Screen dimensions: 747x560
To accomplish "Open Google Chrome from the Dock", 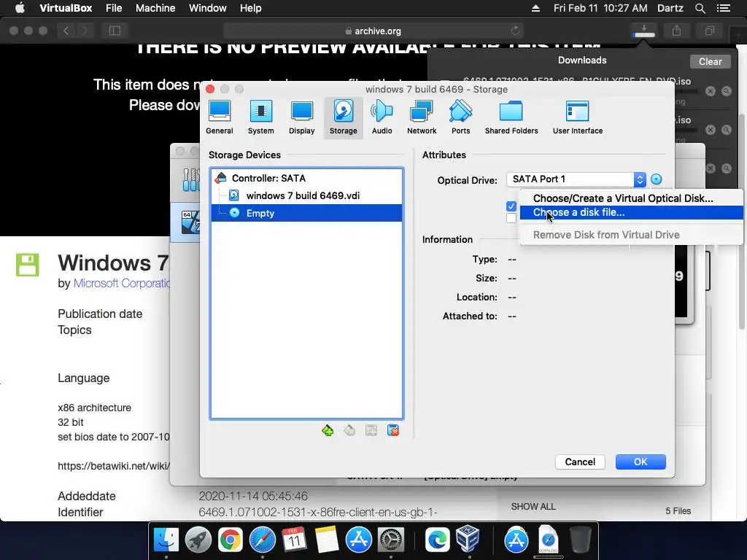I will pos(230,540).
